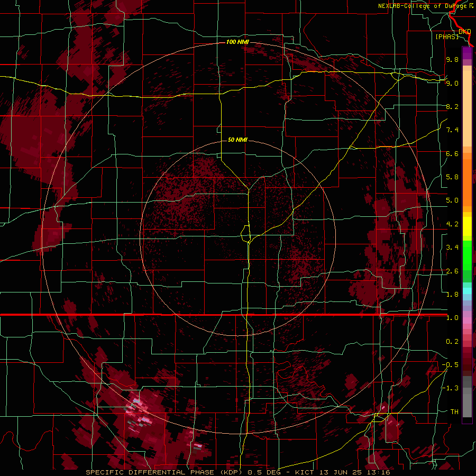This screenshot has width=476, height=476.
Task: Click the 2.6 scale value
Action: point(452,271)
